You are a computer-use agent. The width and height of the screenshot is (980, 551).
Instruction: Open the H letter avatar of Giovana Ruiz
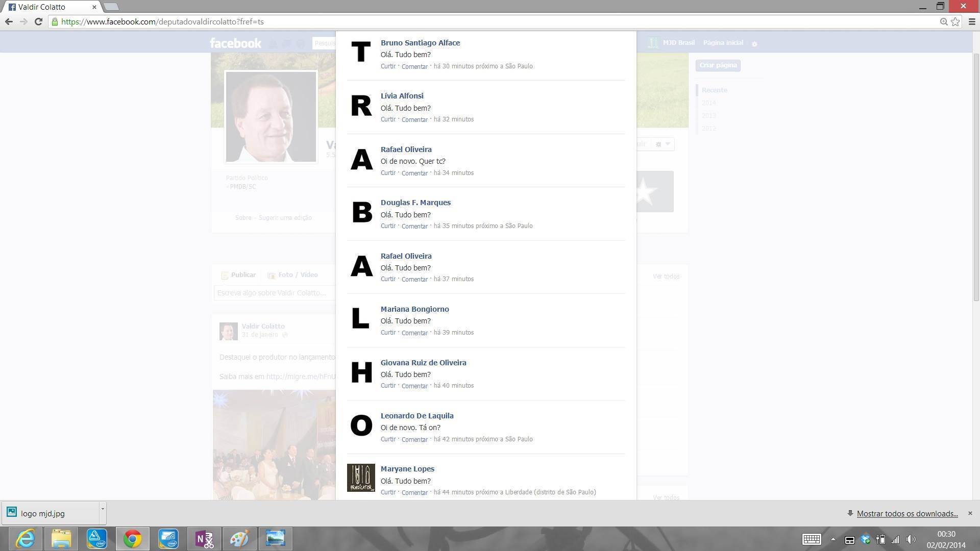[x=361, y=372]
